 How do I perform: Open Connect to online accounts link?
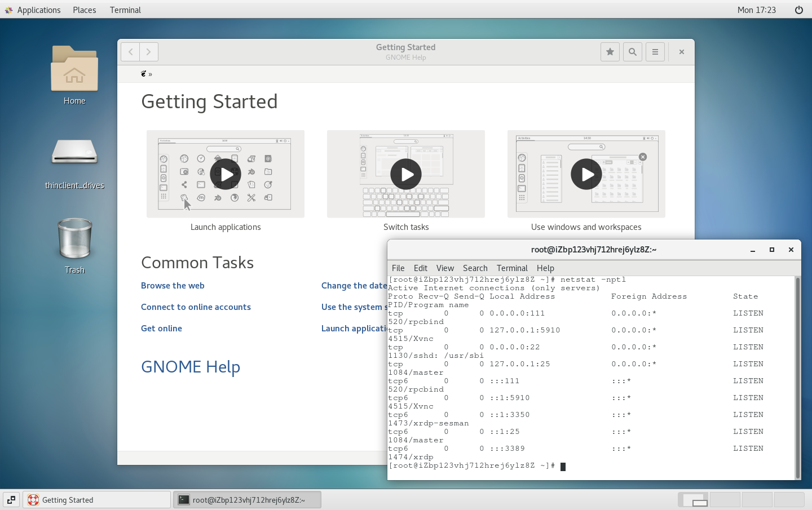click(196, 307)
